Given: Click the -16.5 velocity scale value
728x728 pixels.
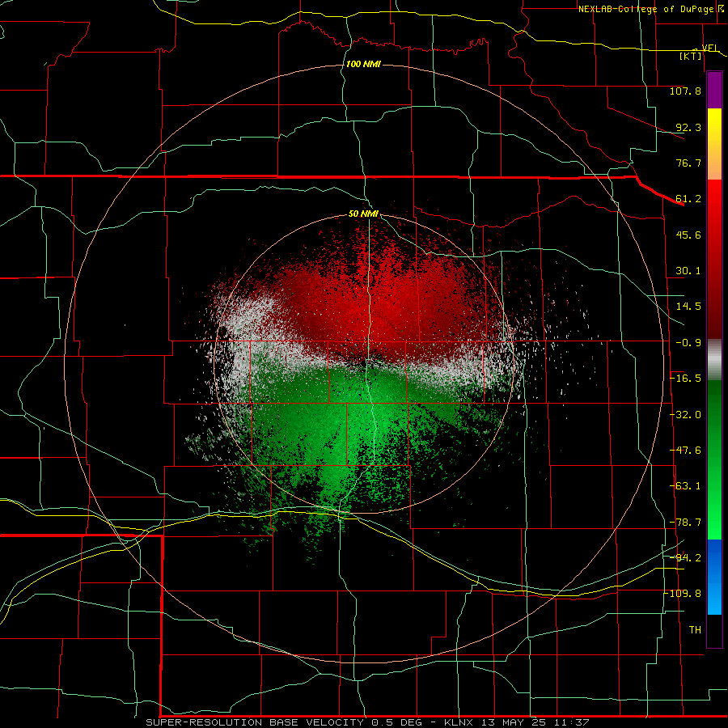Looking at the screenshot, I should pyautogui.click(x=685, y=379).
